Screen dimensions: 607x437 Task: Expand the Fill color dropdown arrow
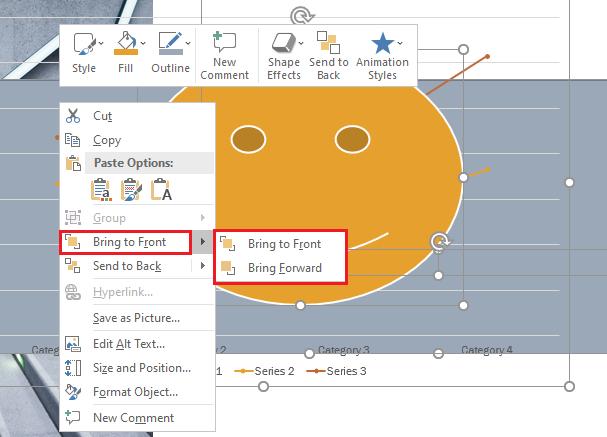(143, 43)
